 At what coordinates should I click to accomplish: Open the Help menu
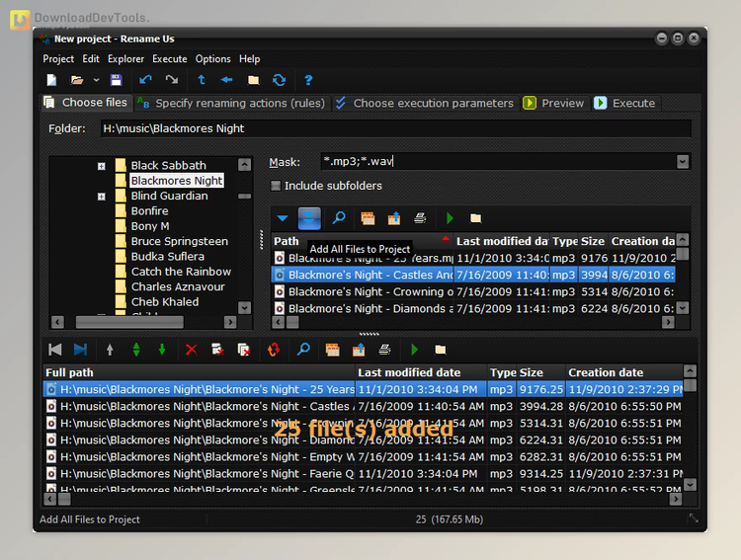250,59
